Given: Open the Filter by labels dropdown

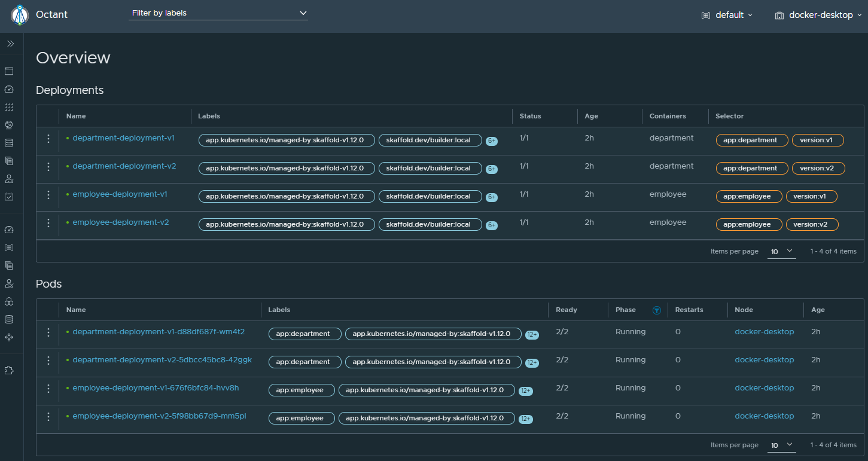Looking at the screenshot, I should (218, 13).
